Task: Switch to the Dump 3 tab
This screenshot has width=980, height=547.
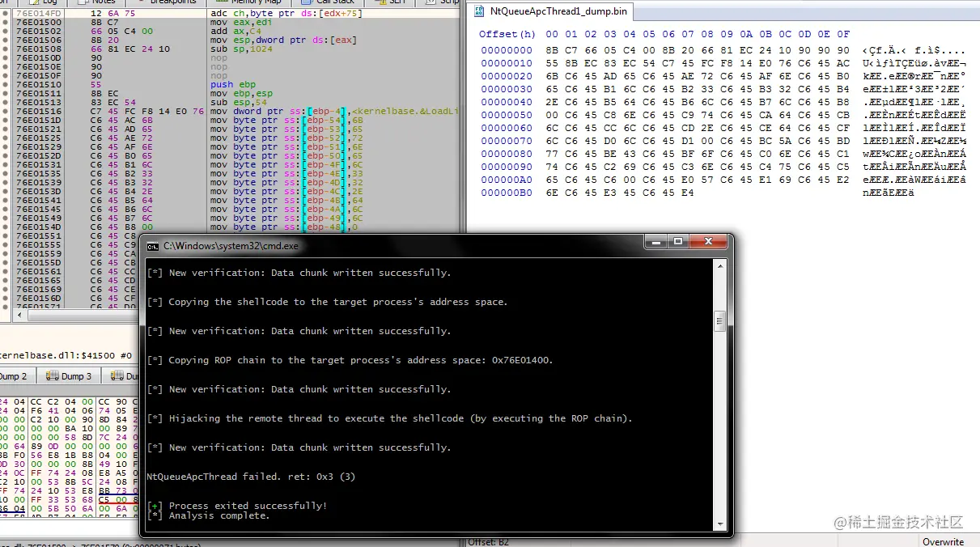Action: (69, 376)
